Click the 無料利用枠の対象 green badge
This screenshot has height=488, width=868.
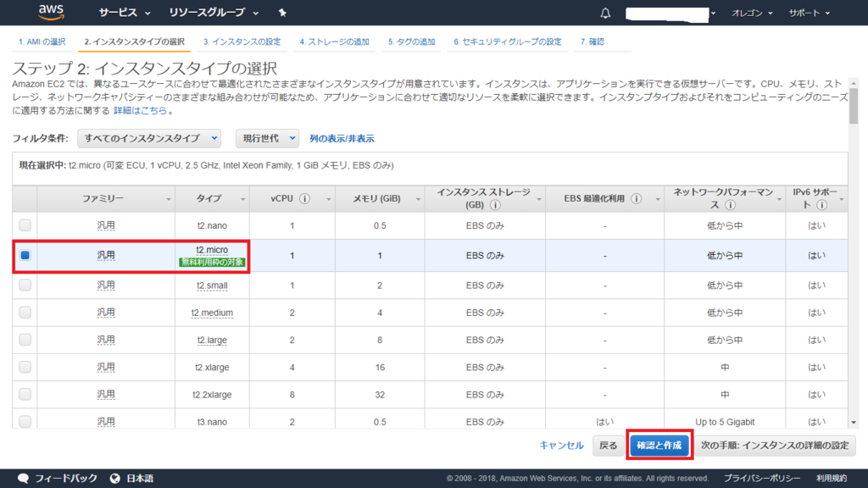click(x=212, y=263)
